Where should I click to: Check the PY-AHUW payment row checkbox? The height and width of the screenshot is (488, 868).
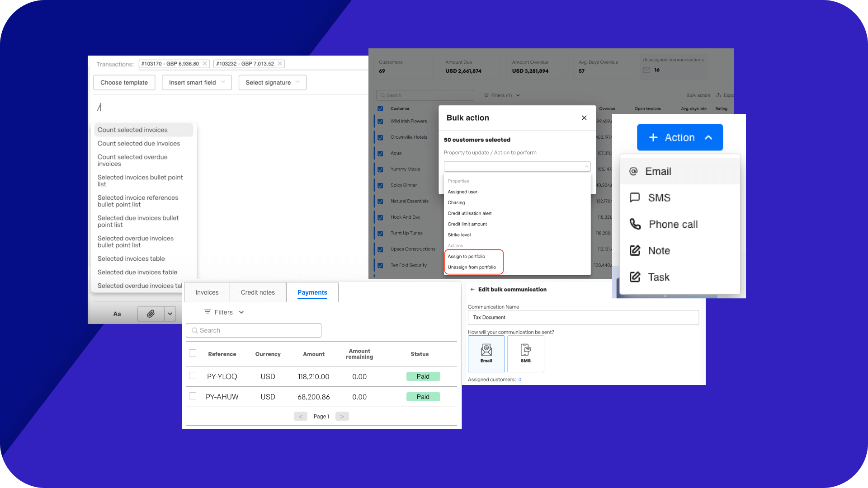click(193, 396)
